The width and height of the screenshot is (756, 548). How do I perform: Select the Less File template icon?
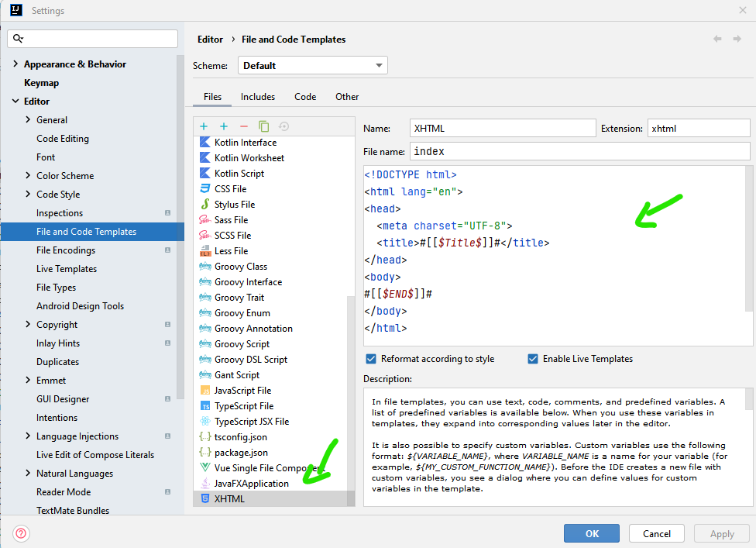205,251
